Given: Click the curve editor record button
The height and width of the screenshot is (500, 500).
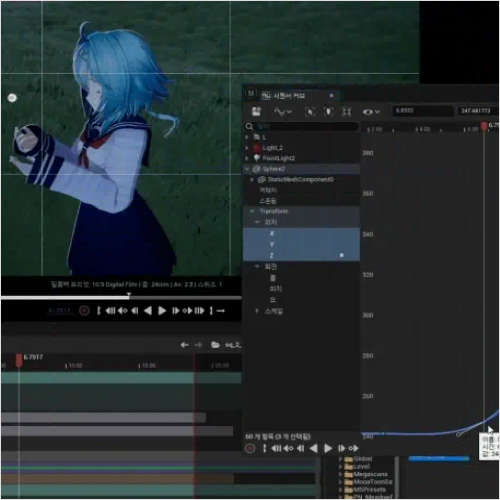Looking at the screenshot, I should click(250, 448).
